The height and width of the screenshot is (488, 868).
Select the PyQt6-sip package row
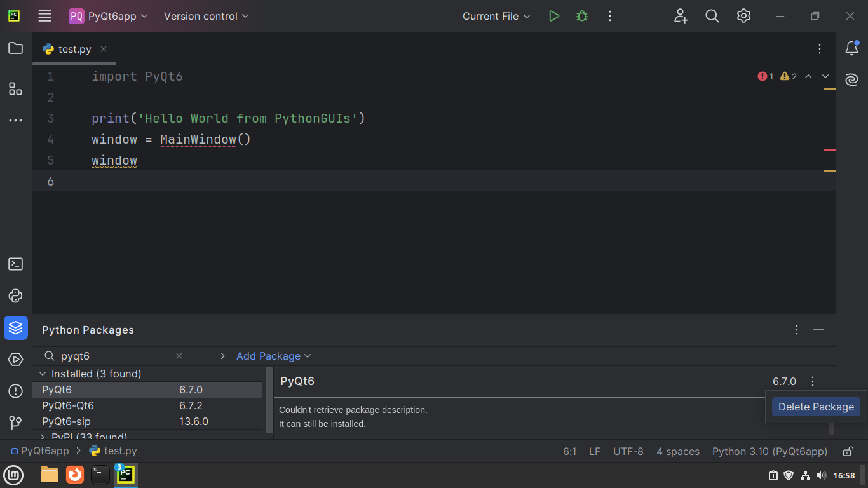pyautogui.click(x=147, y=421)
